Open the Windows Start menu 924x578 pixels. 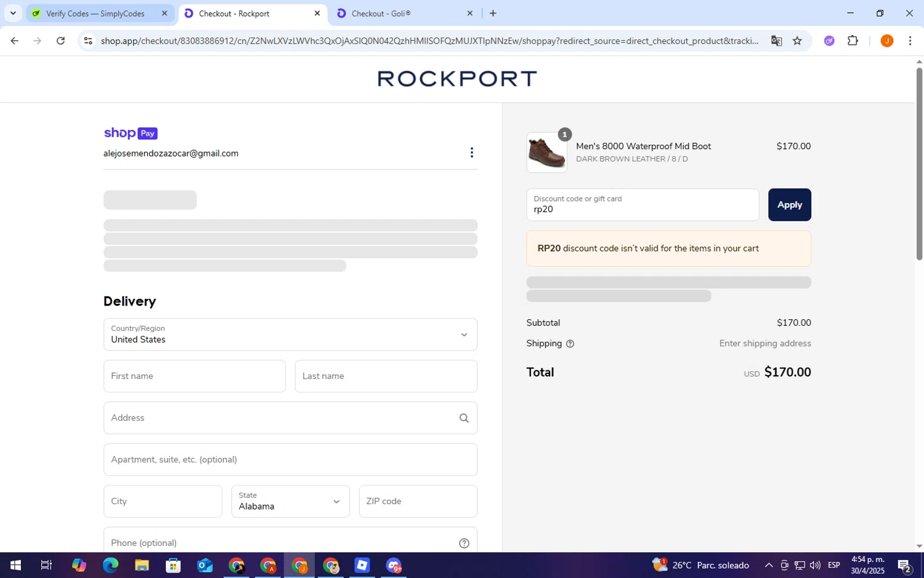coord(15,565)
